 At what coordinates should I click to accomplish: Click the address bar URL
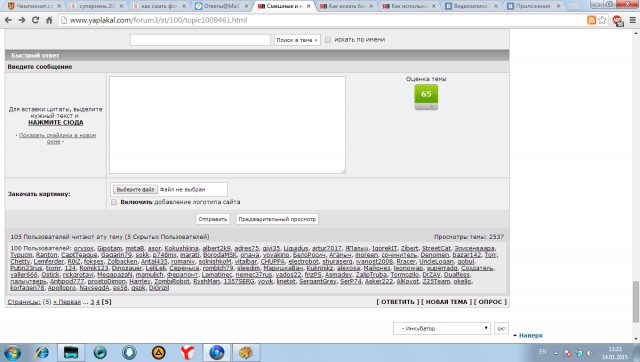pos(158,20)
